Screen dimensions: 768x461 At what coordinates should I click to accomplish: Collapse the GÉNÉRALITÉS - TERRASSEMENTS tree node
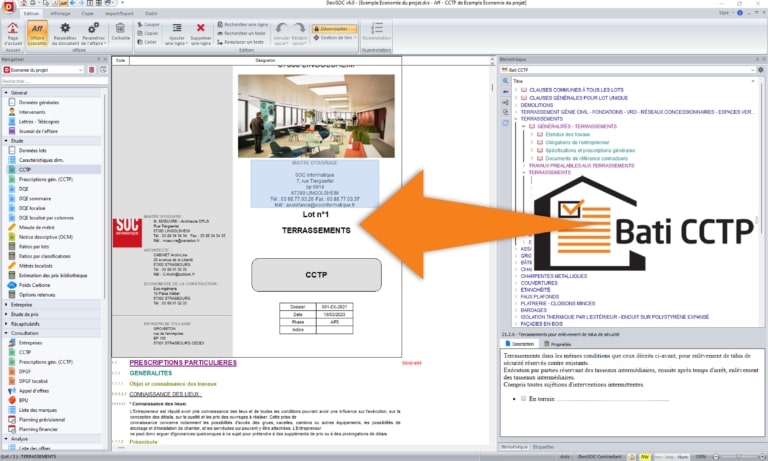pos(523,127)
